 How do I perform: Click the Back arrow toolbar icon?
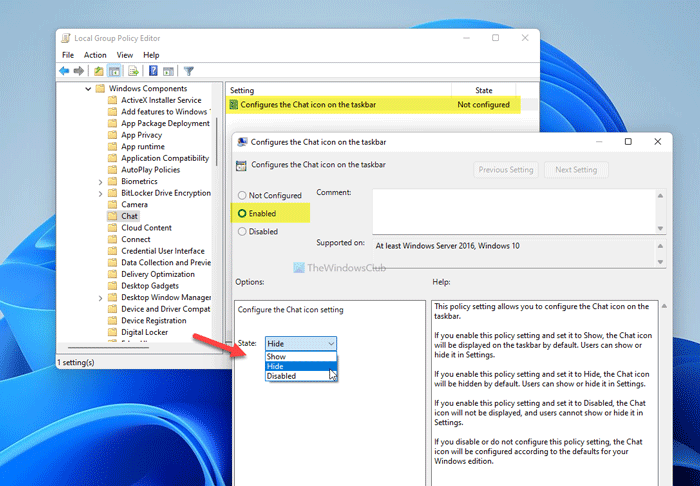click(x=64, y=71)
